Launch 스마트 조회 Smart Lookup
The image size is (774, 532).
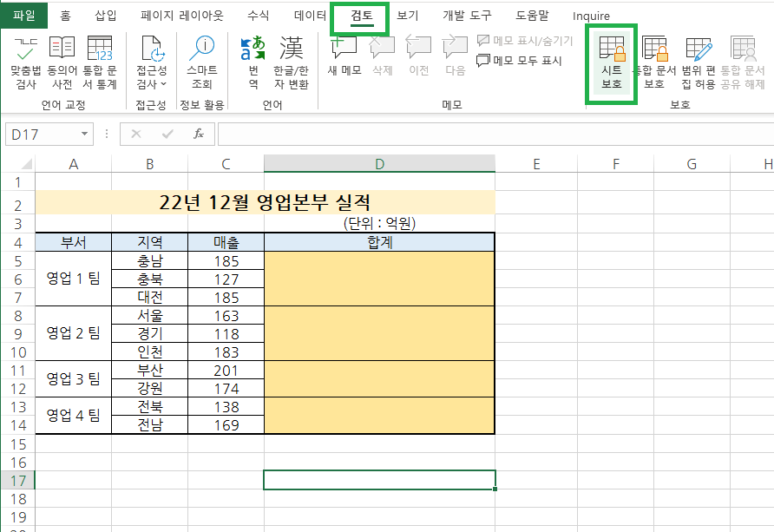[x=201, y=59]
